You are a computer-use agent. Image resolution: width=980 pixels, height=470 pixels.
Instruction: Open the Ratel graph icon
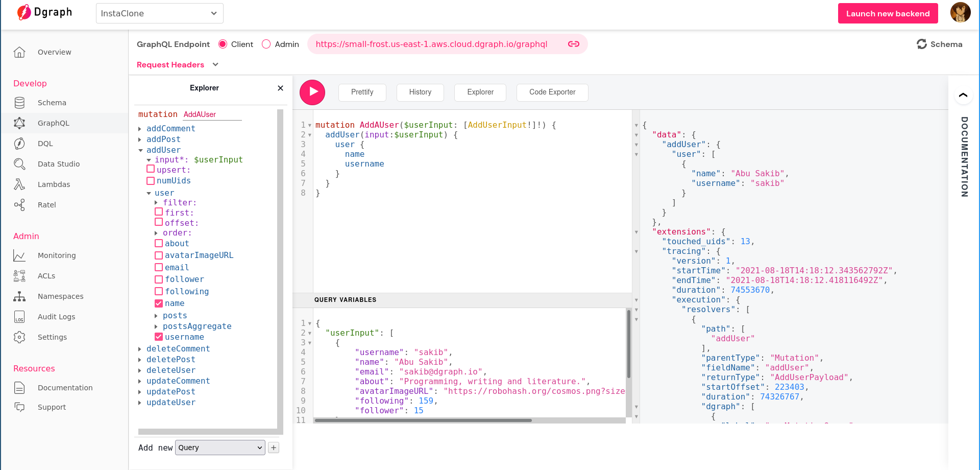point(19,205)
